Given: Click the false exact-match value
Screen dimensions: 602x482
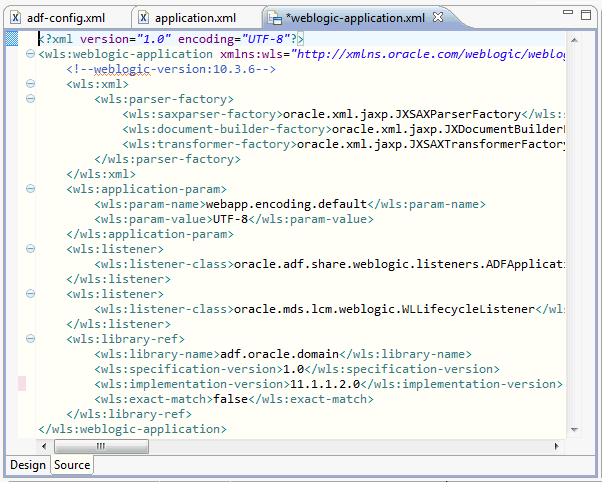Looking at the screenshot, I should 230,399.
